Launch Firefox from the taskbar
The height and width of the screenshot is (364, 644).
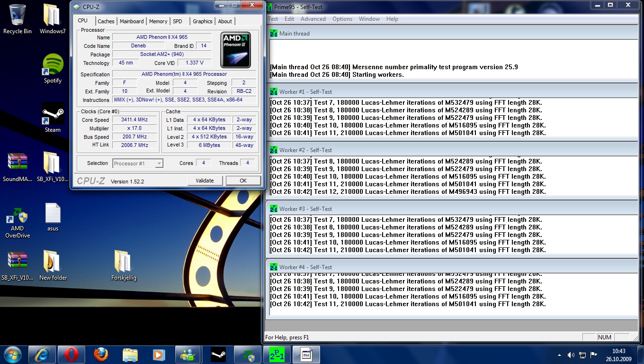click(101, 355)
